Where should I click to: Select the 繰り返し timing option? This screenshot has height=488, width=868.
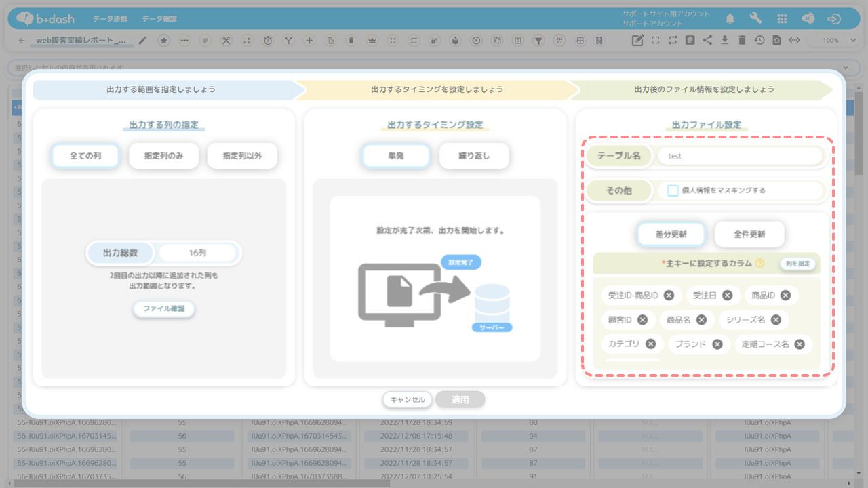[474, 156]
